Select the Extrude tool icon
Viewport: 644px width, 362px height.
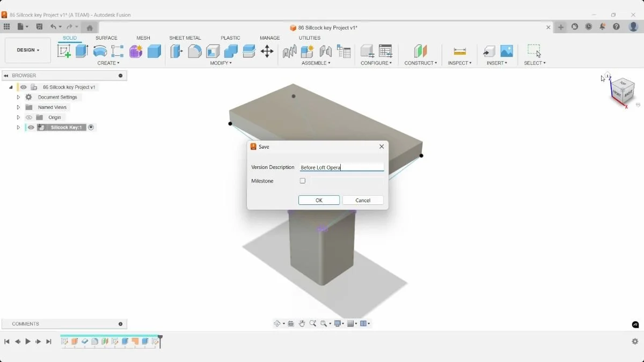click(82, 51)
